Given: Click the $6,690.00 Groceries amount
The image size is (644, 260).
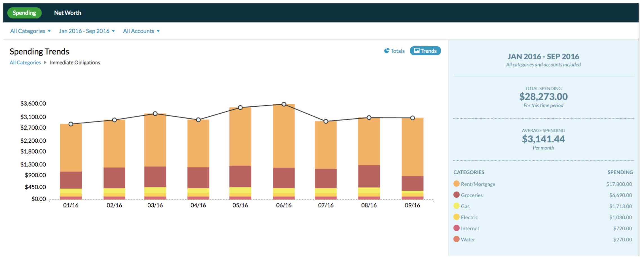Looking at the screenshot, I should click(x=621, y=195).
